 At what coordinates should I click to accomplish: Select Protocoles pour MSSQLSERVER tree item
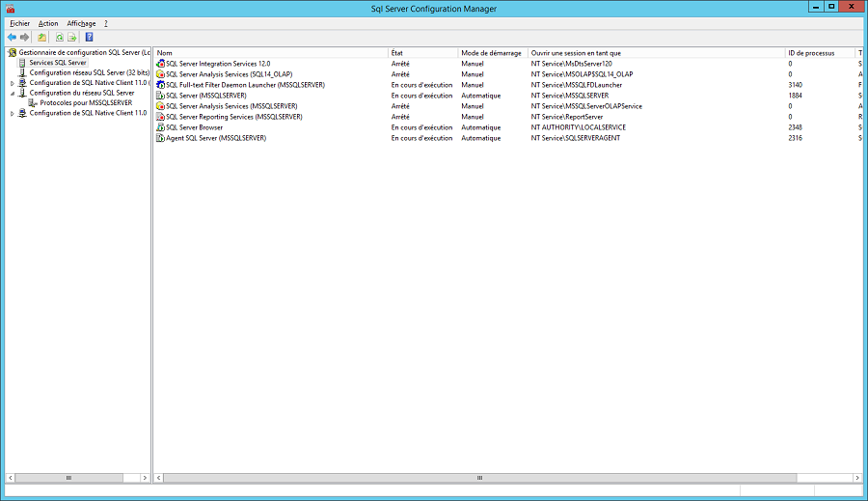(x=86, y=102)
